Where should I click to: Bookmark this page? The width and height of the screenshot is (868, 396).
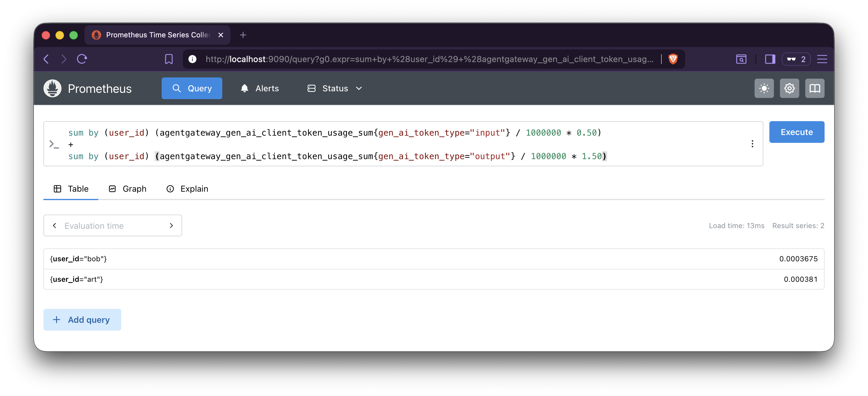[x=169, y=59]
